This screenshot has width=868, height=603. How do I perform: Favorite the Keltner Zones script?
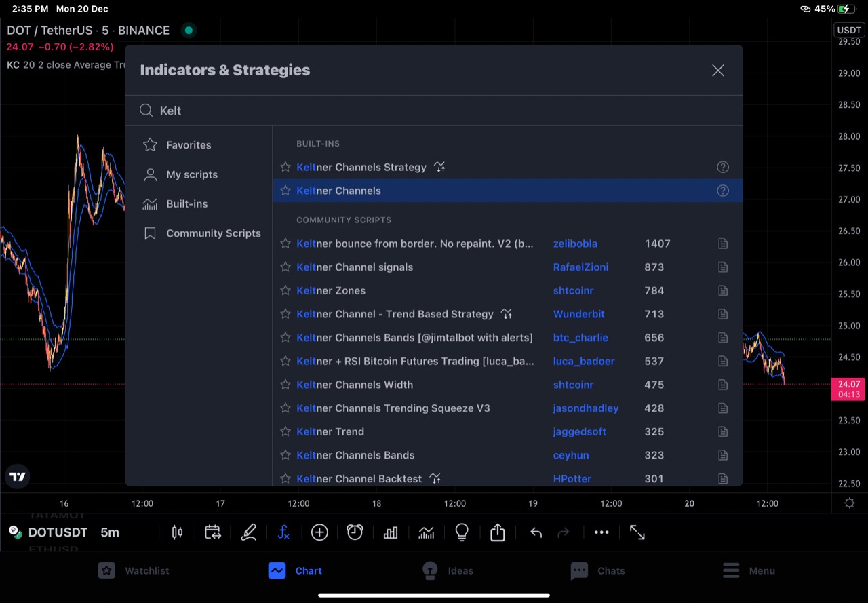pyautogui.click(x=285, y=290)
